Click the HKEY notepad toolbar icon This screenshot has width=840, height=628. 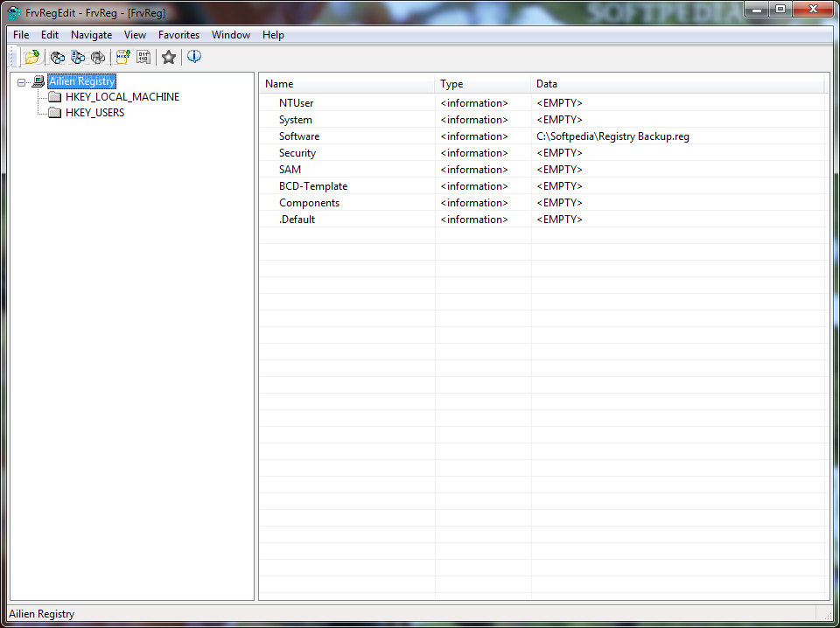tap(123, 57)
